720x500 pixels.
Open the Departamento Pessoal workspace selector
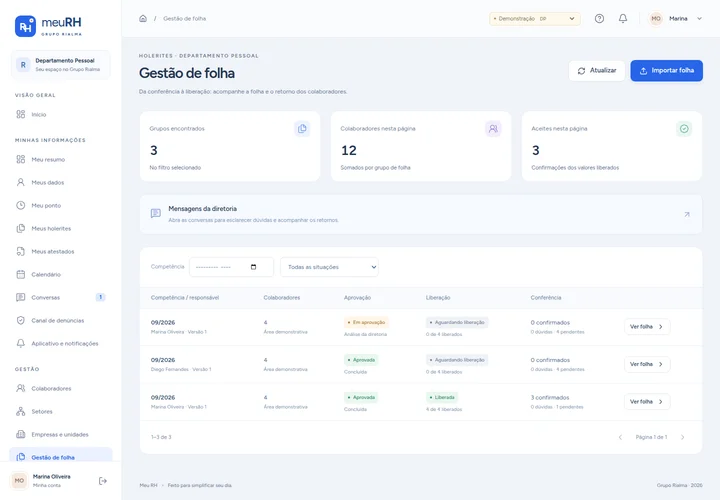coord(61,65)
